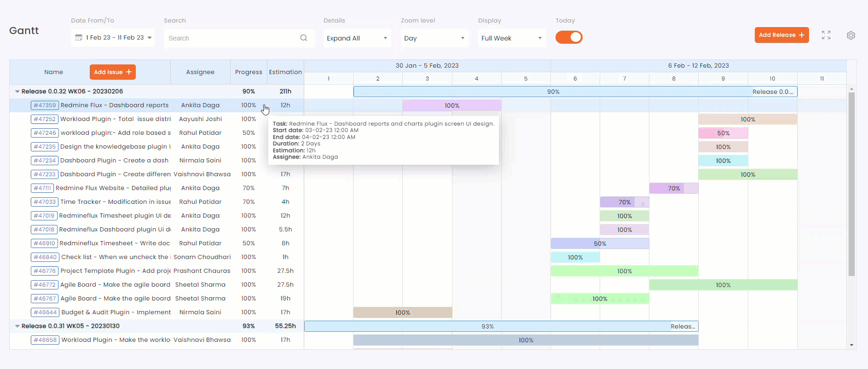
Task: Click the fullscreen expand icon
Action: click(826, 35)
